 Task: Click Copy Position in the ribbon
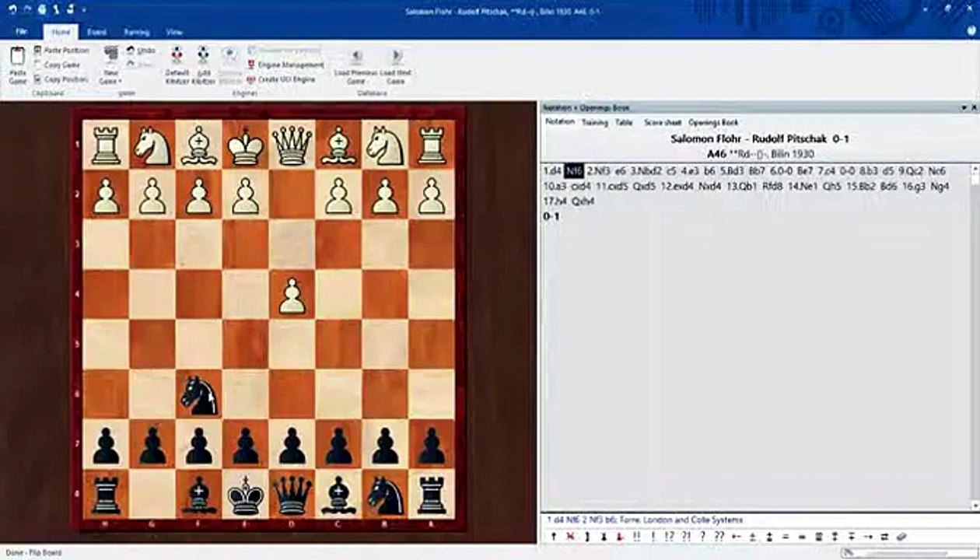tap(61, 79)
